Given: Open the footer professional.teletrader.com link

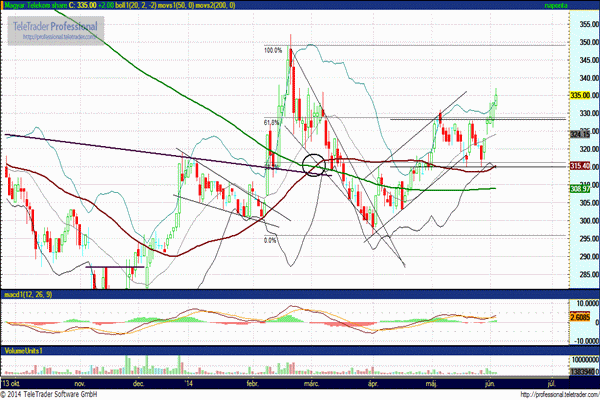Looking at the screenshot, I should coord(560,395).
